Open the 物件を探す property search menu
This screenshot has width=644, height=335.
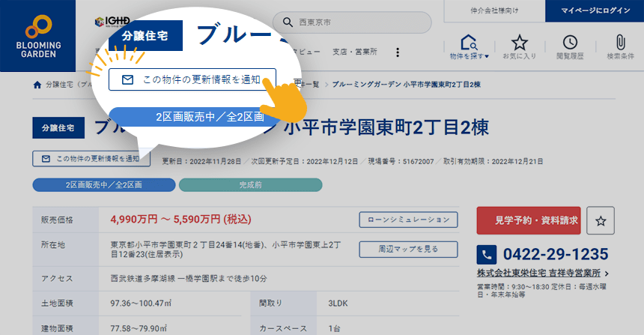click(470, 46)
